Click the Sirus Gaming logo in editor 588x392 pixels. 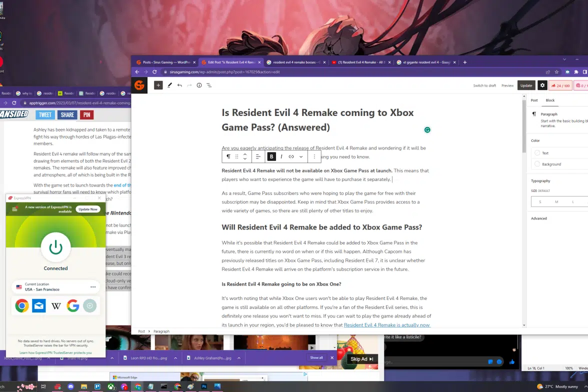coord(139,85)
